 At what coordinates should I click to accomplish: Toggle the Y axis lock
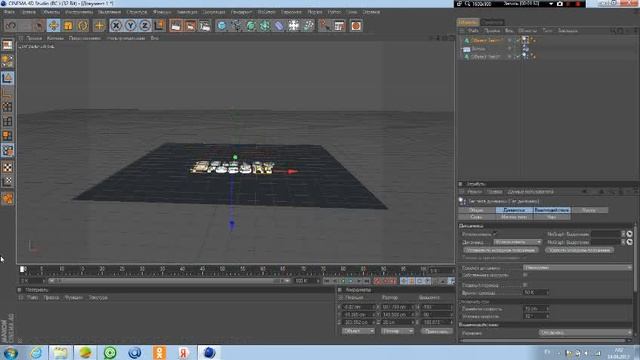(x=131, y=26)
